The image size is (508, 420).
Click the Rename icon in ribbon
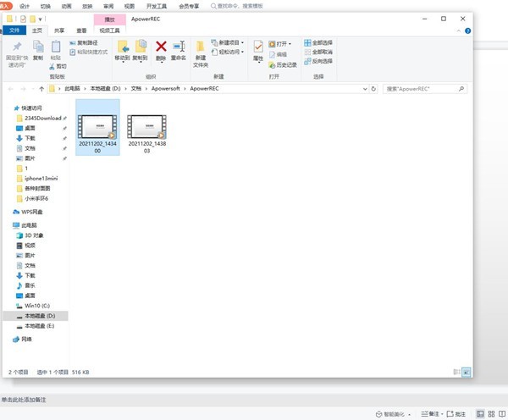(179, 47)
